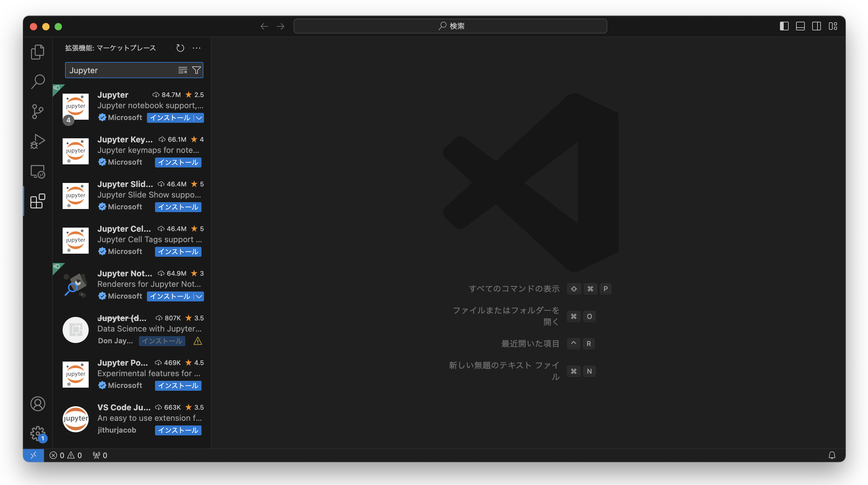The width and height of the screenshot is (868, 485).
Task: Toggle the bottom panel visibility
Action: (800, 26)
